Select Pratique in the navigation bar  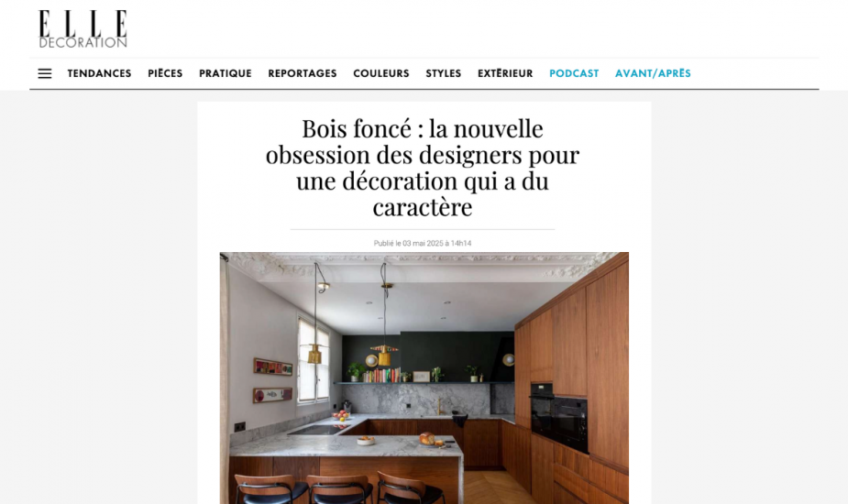tap(226, 73)
